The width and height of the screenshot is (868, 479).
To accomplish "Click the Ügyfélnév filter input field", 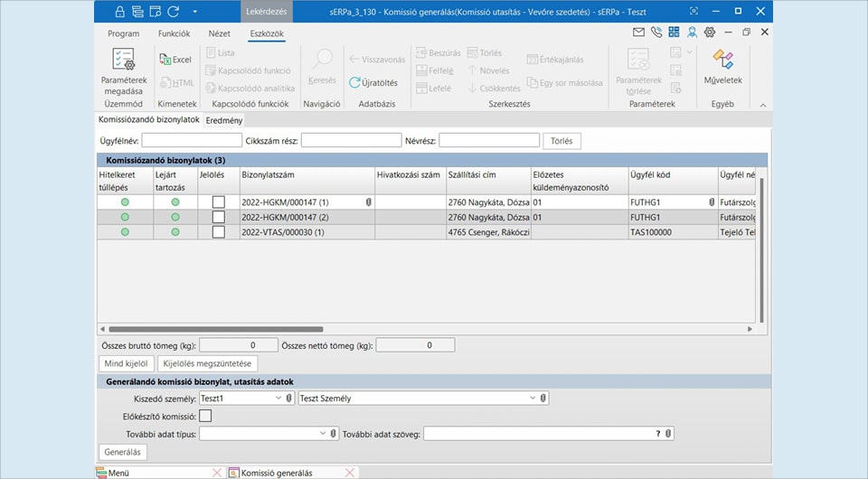I will point(192,140).
